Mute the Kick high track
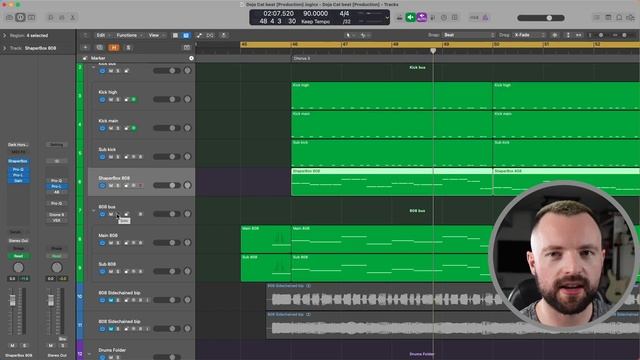The image size is (640, 360). click(111, 100)
